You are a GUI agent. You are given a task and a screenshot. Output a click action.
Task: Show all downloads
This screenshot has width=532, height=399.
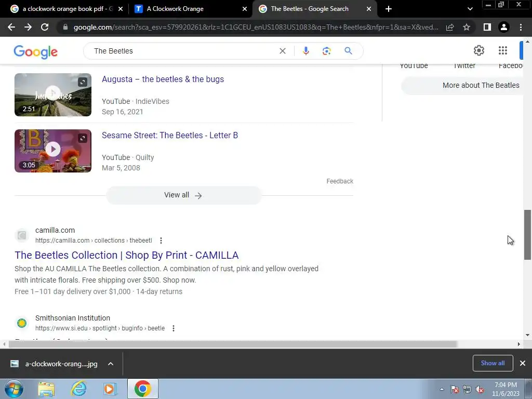[493, 363]
